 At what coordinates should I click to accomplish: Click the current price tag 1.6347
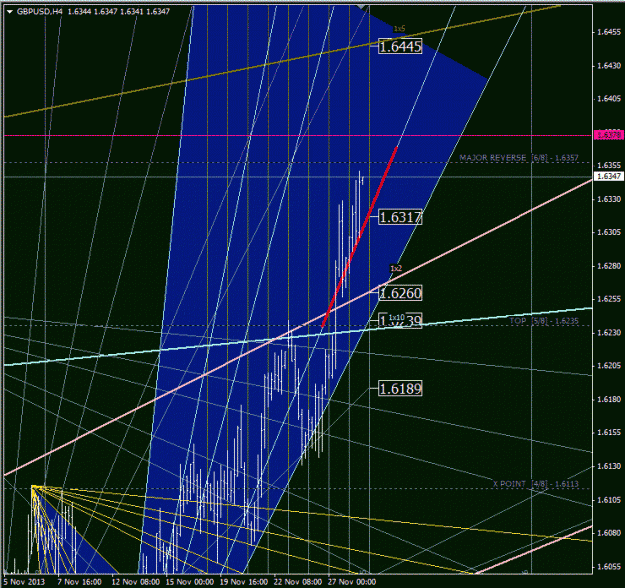[608, 176]
